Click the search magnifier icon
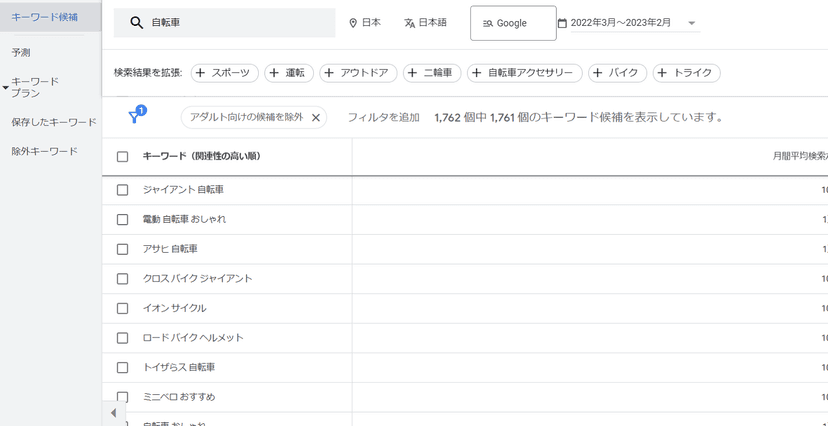This screenshot has width=828, height=426. [x=137, y=23]
